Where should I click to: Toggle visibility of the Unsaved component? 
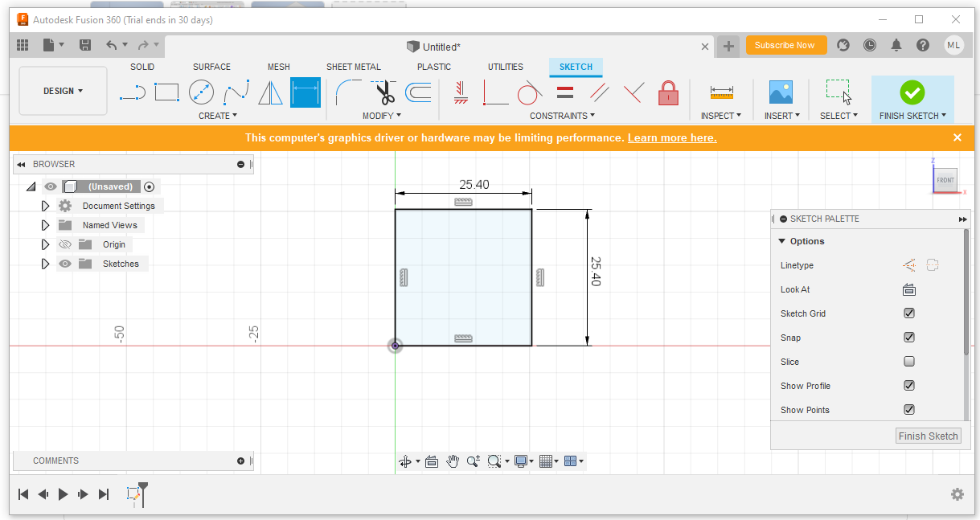[x=51, y=186]
